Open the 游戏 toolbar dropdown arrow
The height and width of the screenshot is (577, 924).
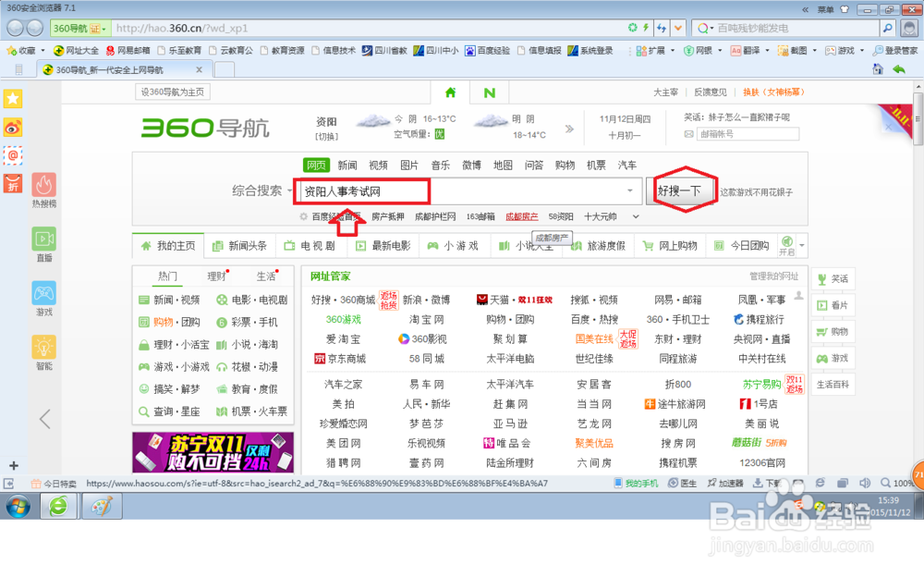click(861, 51)
